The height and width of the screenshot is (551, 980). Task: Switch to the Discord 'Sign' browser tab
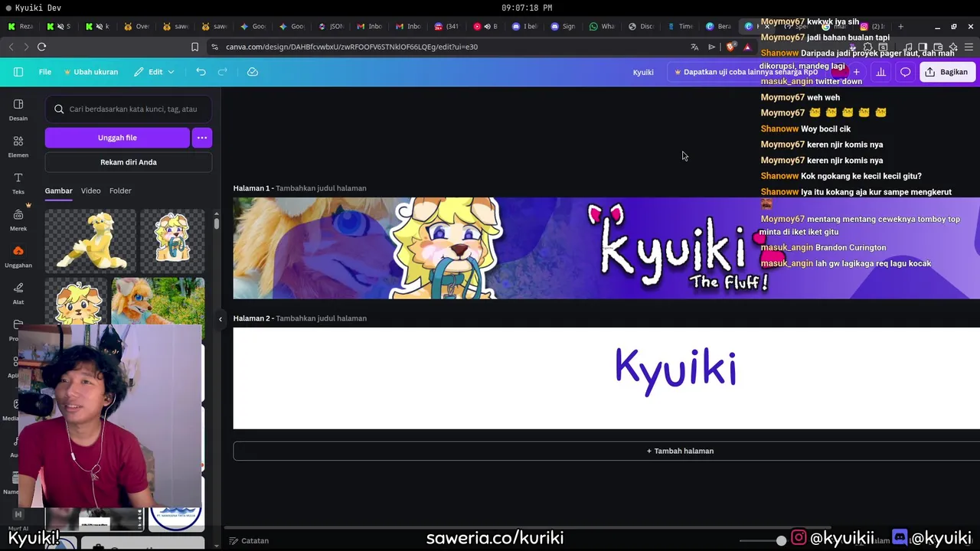[563, 26]
